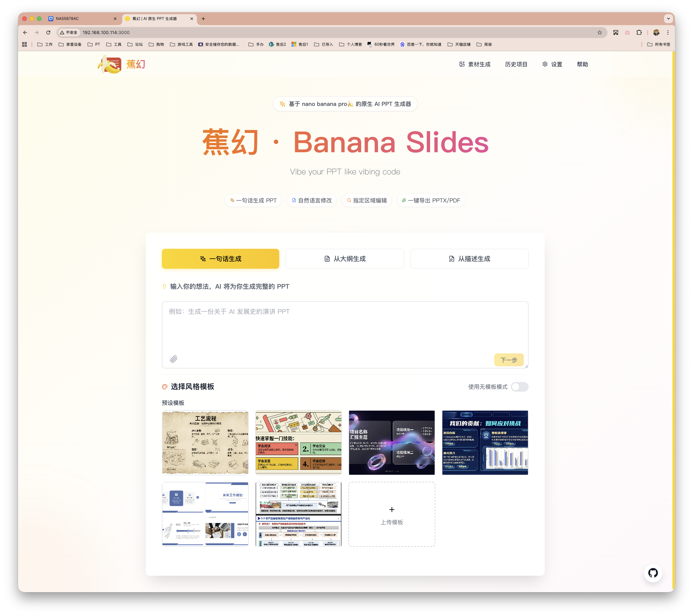Toggle the browser extensions puzzle icon
The width and height of the screenshot is (693, 616).
[639, 33]
